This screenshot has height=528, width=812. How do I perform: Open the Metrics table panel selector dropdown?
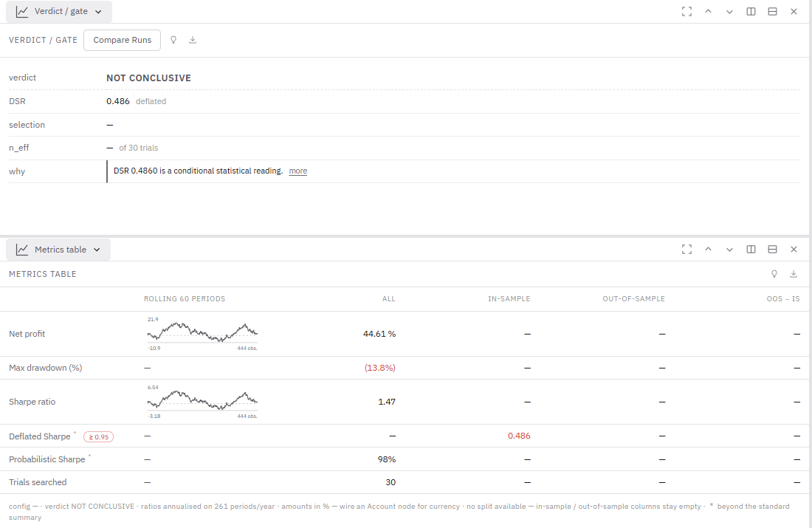(58, 250)
